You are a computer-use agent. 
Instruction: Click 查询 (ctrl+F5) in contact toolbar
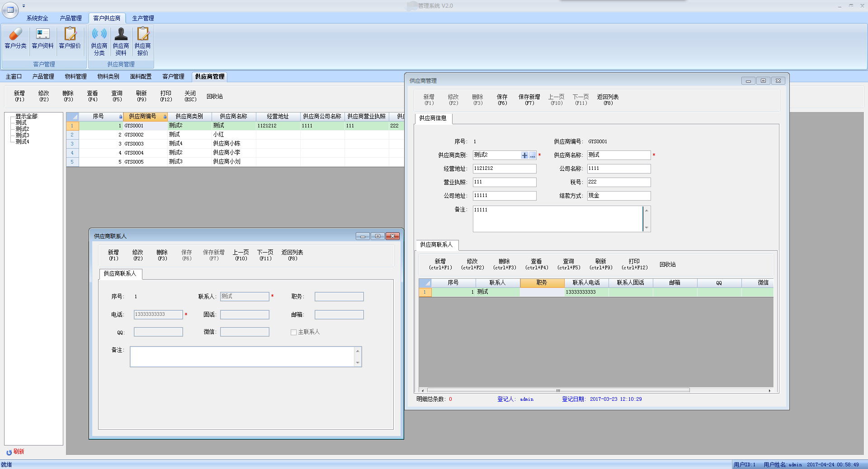pyautogui.click(x=569, y=264)
